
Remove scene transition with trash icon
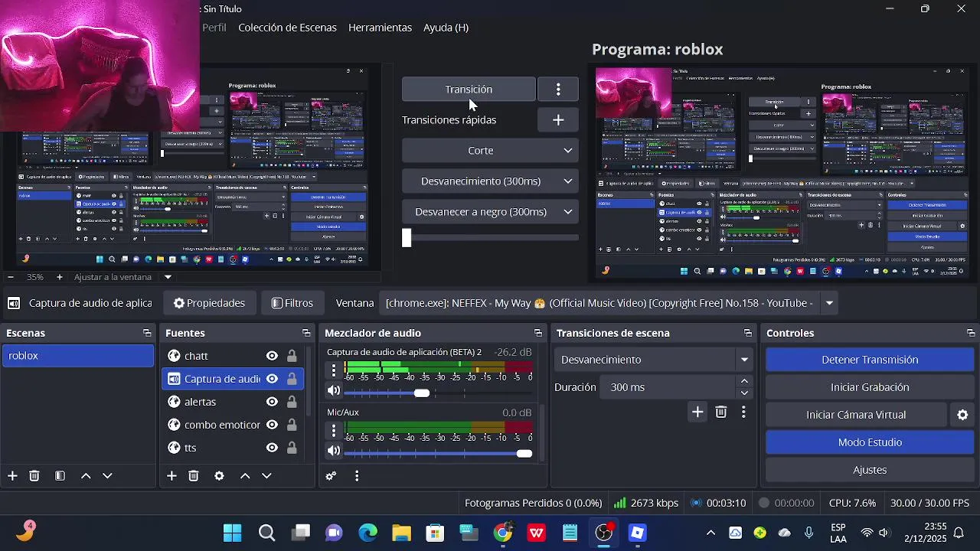coord(721,412)
